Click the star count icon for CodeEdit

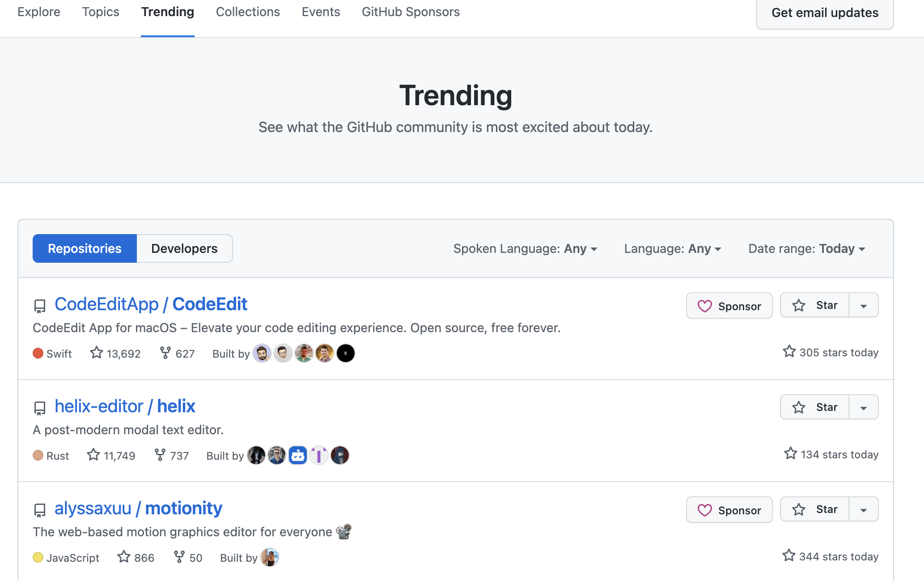coord(97,353)
